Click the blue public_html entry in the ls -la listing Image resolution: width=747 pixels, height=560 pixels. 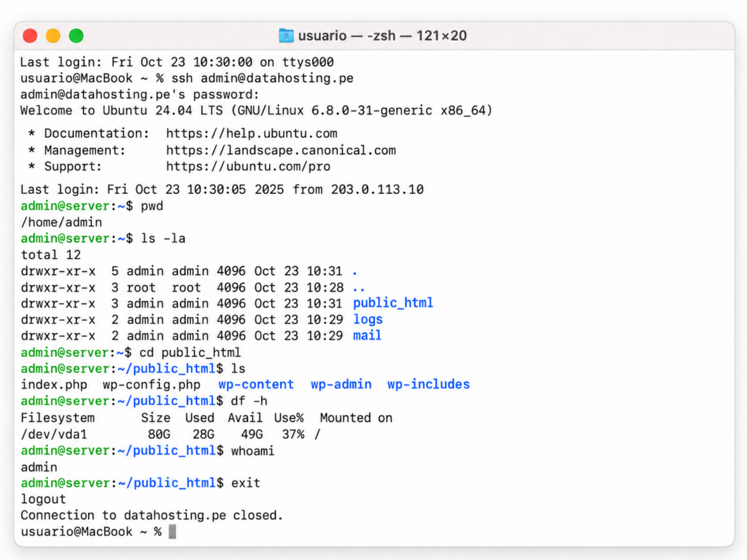coord(392,303)
